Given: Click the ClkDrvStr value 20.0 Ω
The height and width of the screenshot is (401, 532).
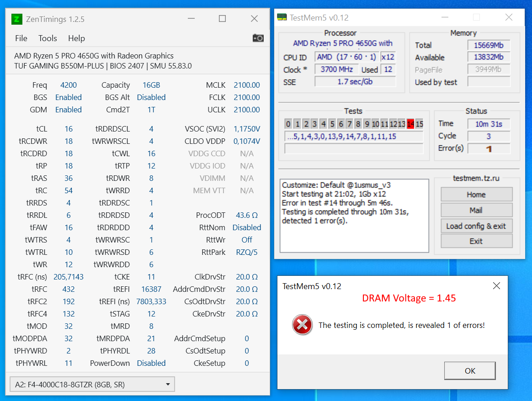Looking at the screenshot, I should click(x=247, y=277).
